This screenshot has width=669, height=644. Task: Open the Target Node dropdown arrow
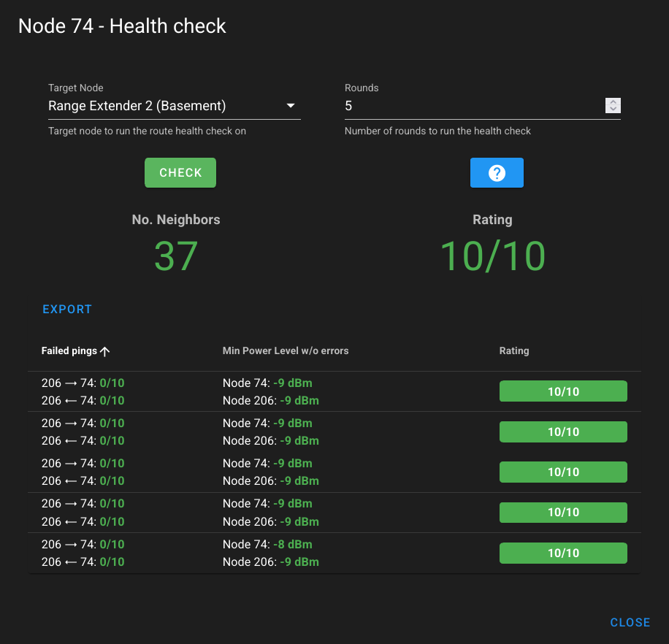pyautogui.click(x=291, y=105)
